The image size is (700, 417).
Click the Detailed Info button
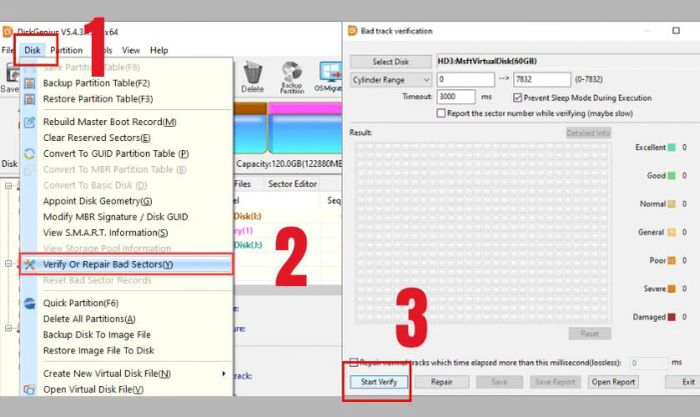pyautogui.click(x=588, y=133)
